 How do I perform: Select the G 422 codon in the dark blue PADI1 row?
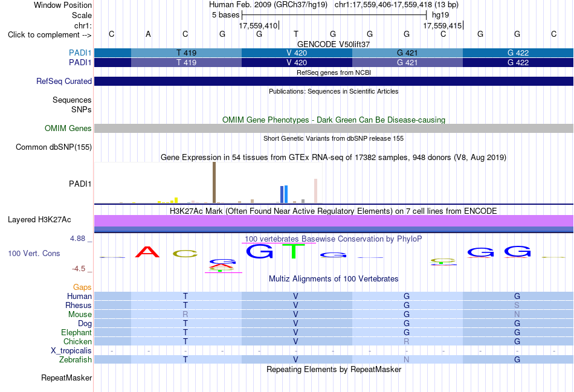[x=518, y=62]
